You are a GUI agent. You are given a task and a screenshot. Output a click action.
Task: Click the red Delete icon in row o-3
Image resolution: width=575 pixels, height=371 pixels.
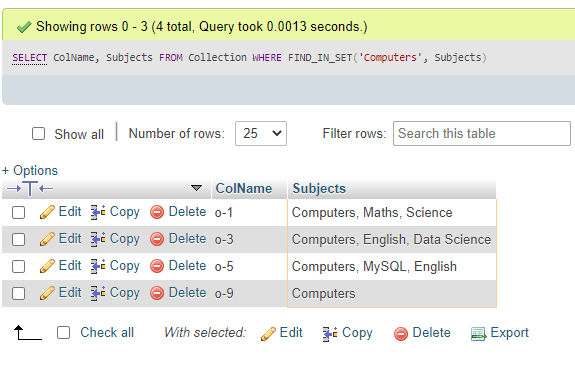pos(157,239)
